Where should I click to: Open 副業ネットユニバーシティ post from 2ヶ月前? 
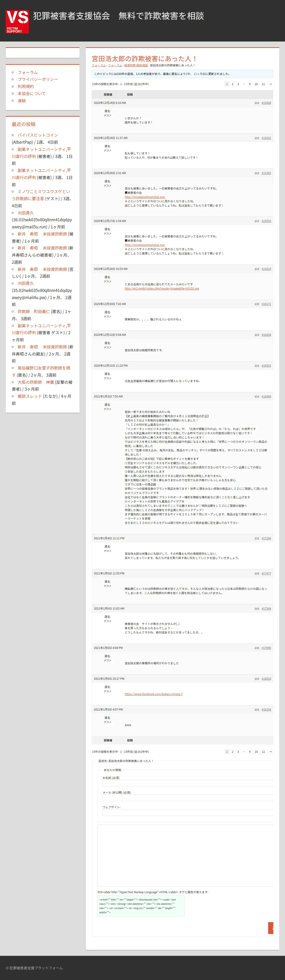pos(41,329)
